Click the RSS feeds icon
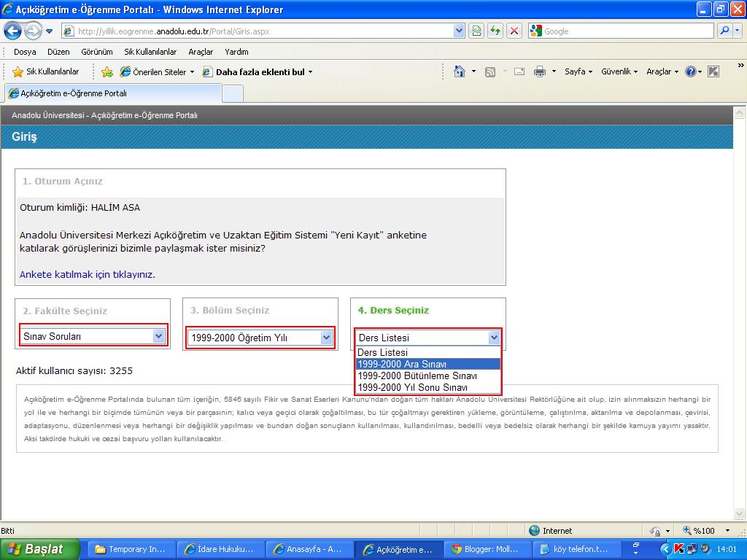The image size is (747, 560). 489,72
